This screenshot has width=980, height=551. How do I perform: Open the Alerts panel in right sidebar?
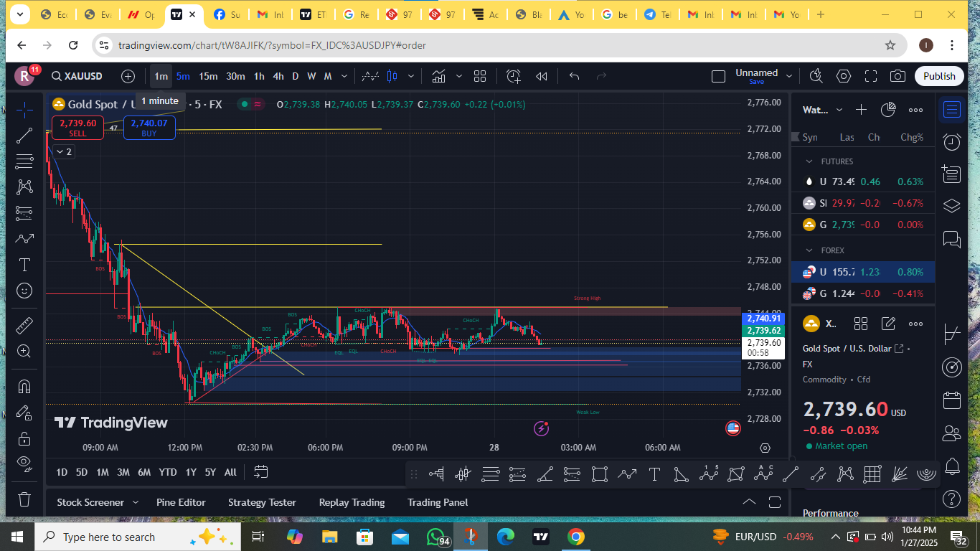952,141
